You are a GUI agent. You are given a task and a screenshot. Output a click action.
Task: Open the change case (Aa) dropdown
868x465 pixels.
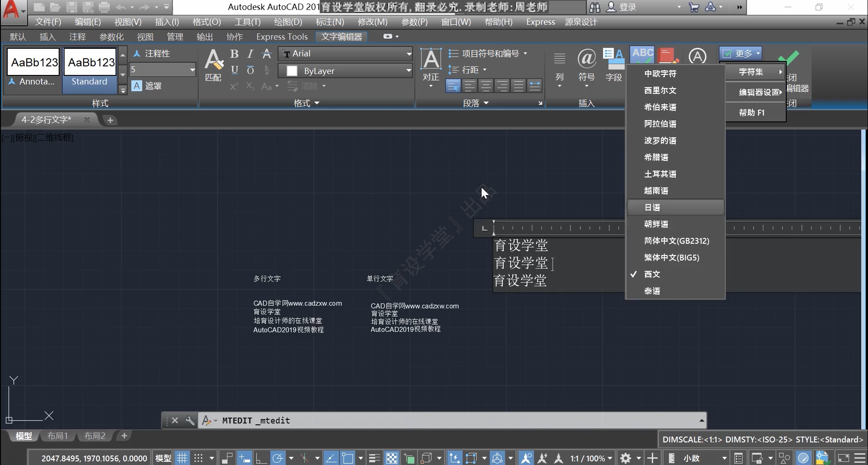270,86
